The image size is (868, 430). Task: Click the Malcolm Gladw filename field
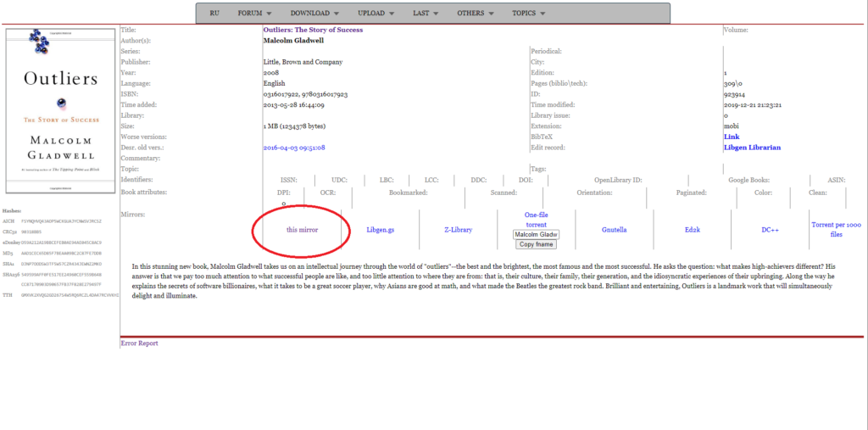pos(536,234)
